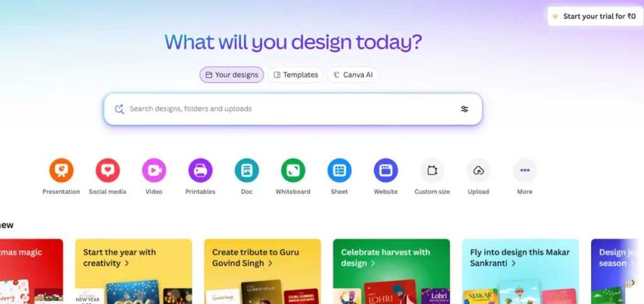
Task: Switch to the Canva AI tab
Action: tap(352, 75)
